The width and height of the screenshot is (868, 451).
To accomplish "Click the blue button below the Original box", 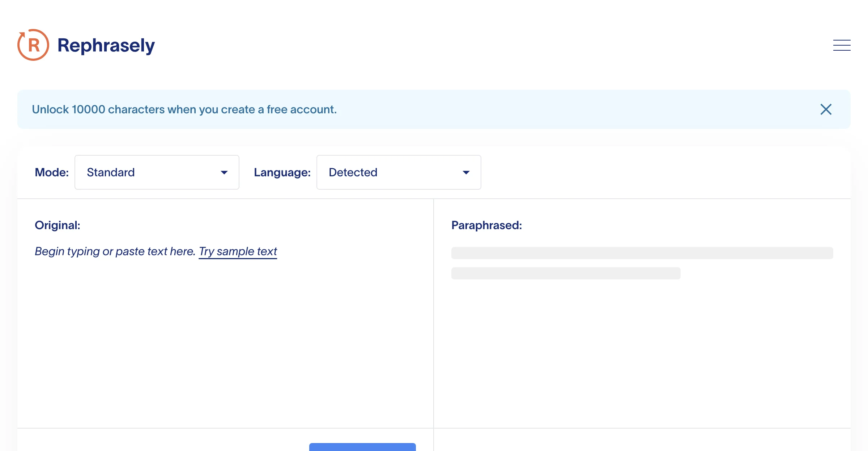I will coord(362,447).
